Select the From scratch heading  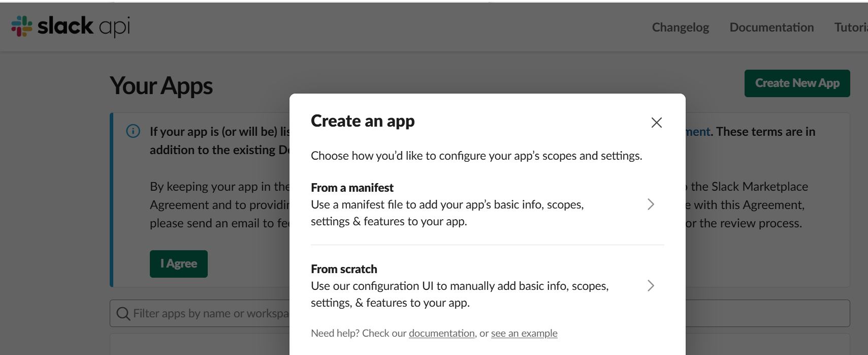coord(344,269)
